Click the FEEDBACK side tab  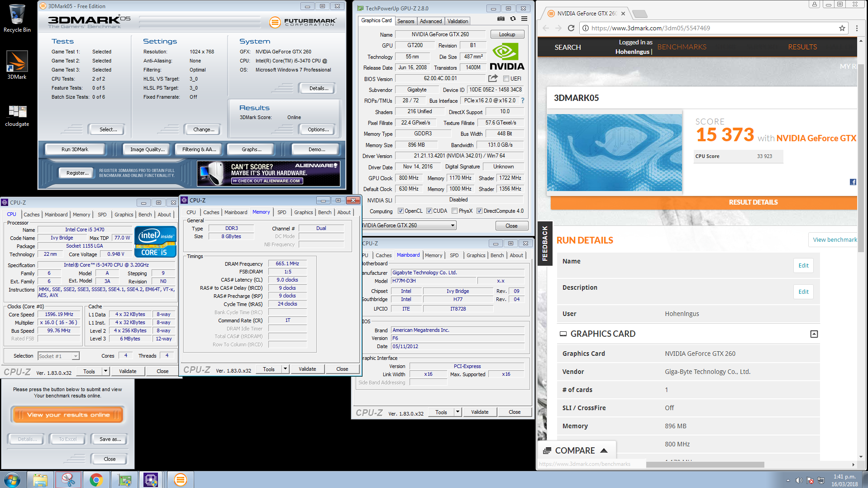click(x=544, y=243)
